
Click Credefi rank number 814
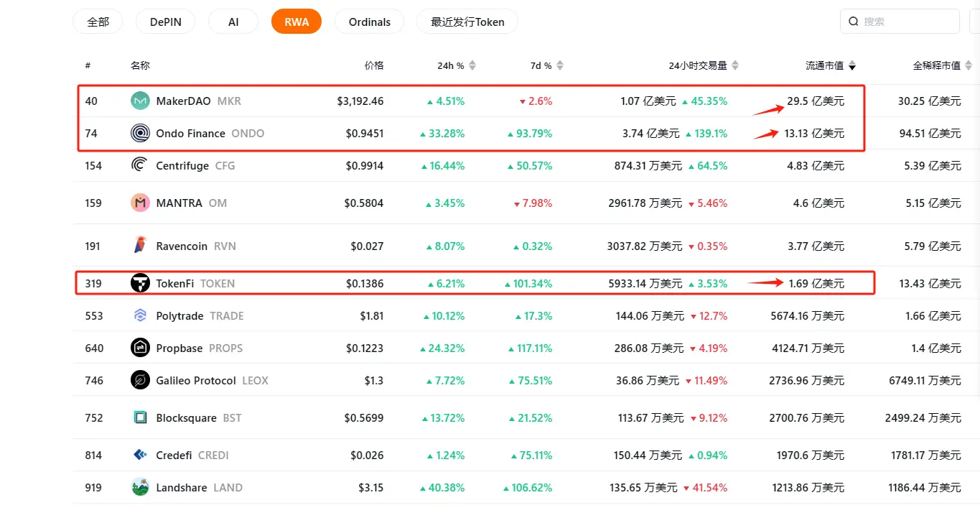point(93,455)
